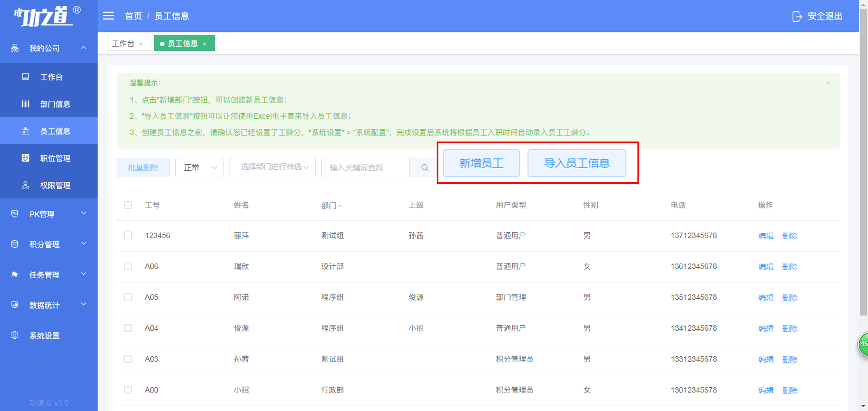Image resolution: width=868 pixels, height=411 pixels.
Task: Click the 设计部 department cell
Action: 333,266
